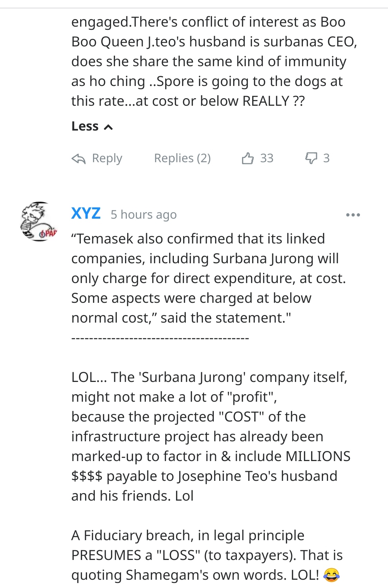Click the top comment text about surbanas CEO
Image resolution: width=388 pixels, height=588 pixels.
[x=214, y=61]
